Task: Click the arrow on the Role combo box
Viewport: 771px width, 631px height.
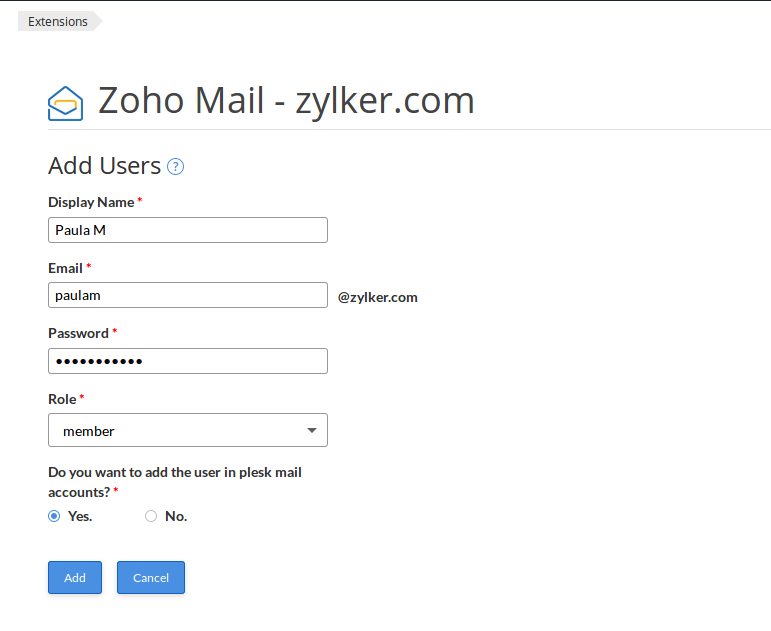Action: click(x=312, y=431)
